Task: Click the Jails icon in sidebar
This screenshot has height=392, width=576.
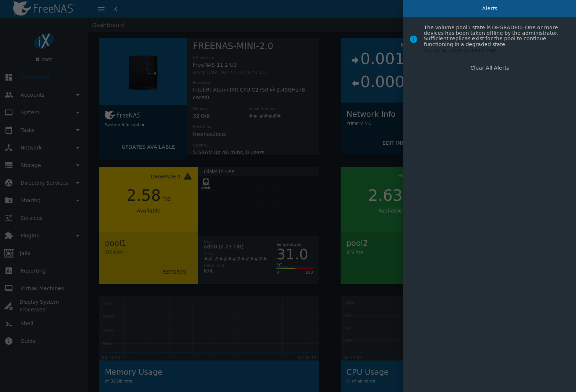Action: (x=9, y=253)
